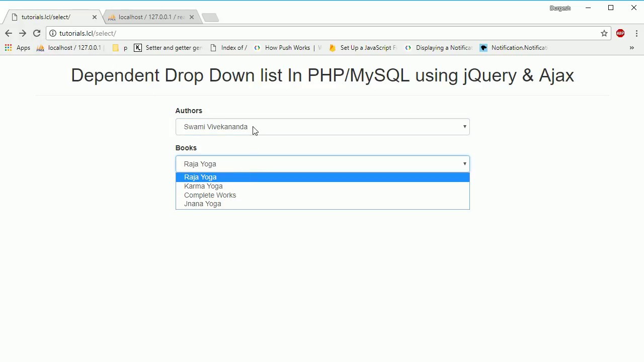Open the Authors dropdown
644x362 pixels.
click(x=323, y=127)
